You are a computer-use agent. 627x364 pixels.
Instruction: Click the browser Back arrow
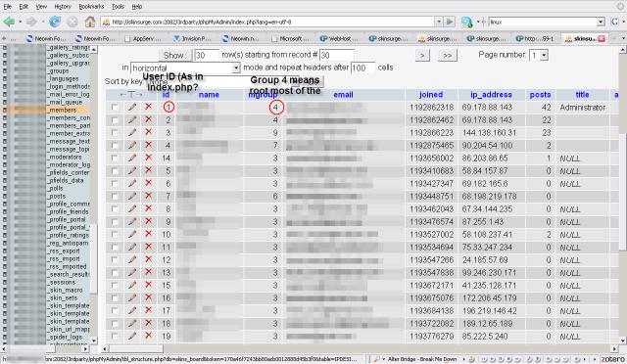click(x=9, y=22)
